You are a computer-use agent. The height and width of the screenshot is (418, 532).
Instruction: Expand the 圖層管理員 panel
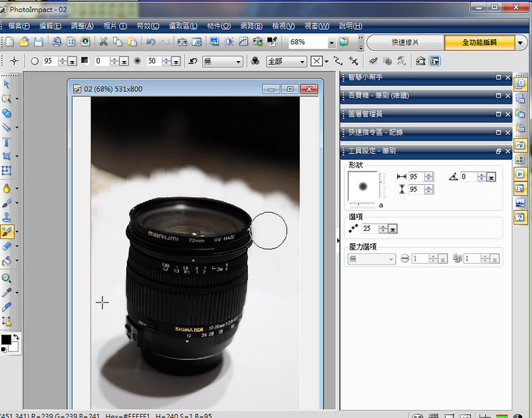point(498,114)
